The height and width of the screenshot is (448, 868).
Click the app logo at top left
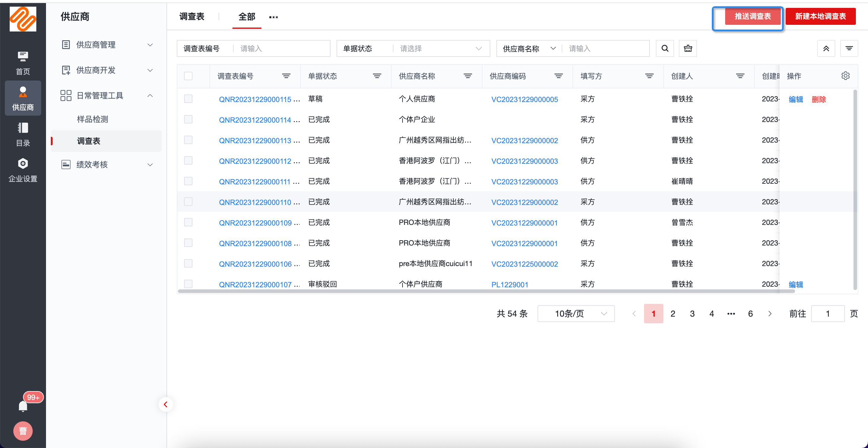(23, 19)
